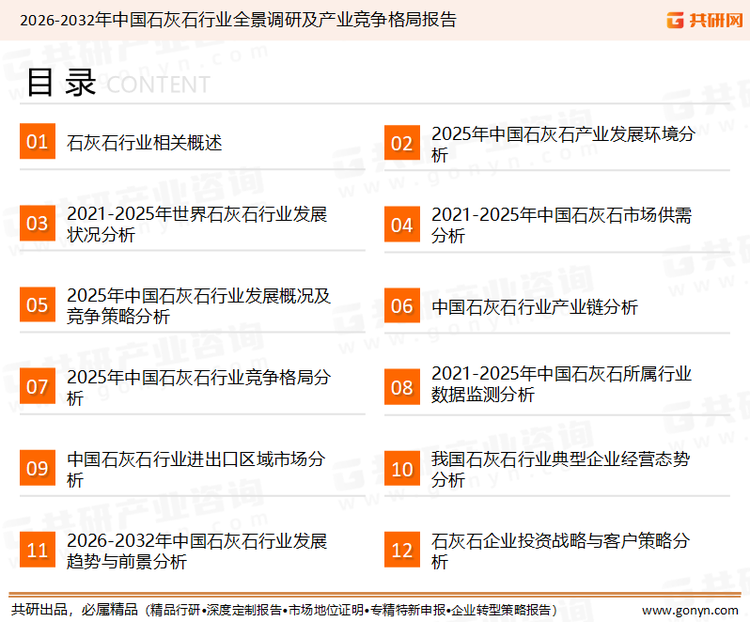Open chapter 我国石灰石行业典型企业经营态势分析
750x622 pixels.
[560, 469]
